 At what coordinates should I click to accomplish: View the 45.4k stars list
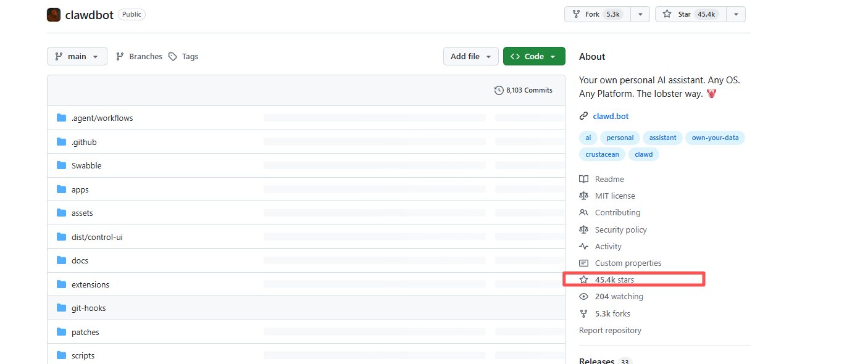point(614,279)
